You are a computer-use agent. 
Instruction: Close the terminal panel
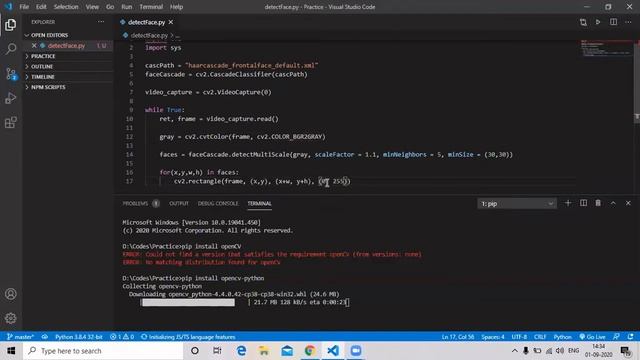click(x=628, y=203)
